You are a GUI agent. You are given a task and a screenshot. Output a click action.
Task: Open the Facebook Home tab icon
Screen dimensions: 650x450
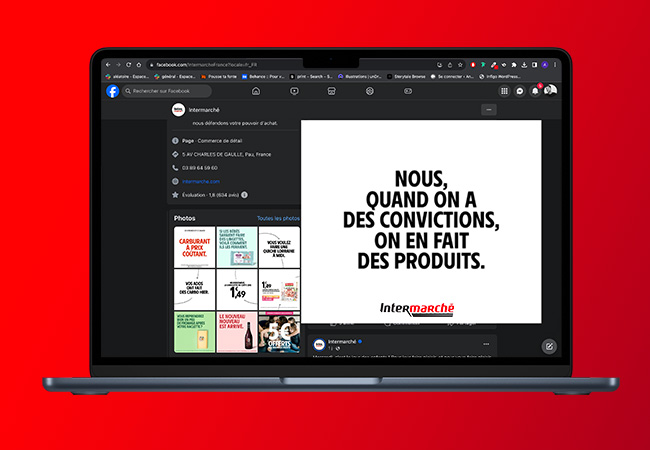[256, 91]
